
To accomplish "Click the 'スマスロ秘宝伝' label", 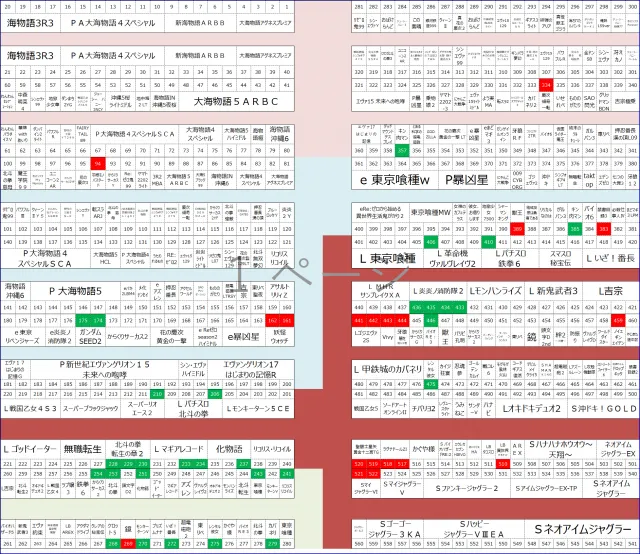I will click(x=560, y=258).
